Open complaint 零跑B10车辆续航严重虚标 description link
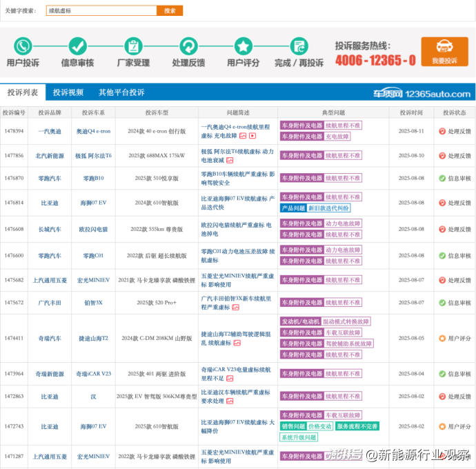 tap(238, 179)
